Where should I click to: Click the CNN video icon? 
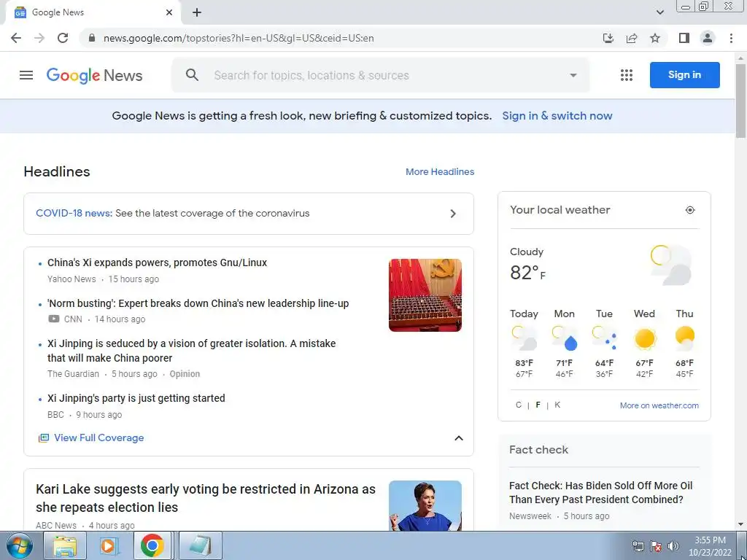click(x=54, y=319)
